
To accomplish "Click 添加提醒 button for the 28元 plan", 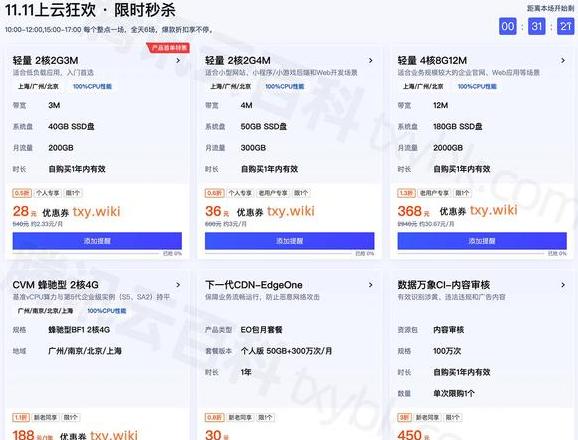I will [x=97, y=241].
